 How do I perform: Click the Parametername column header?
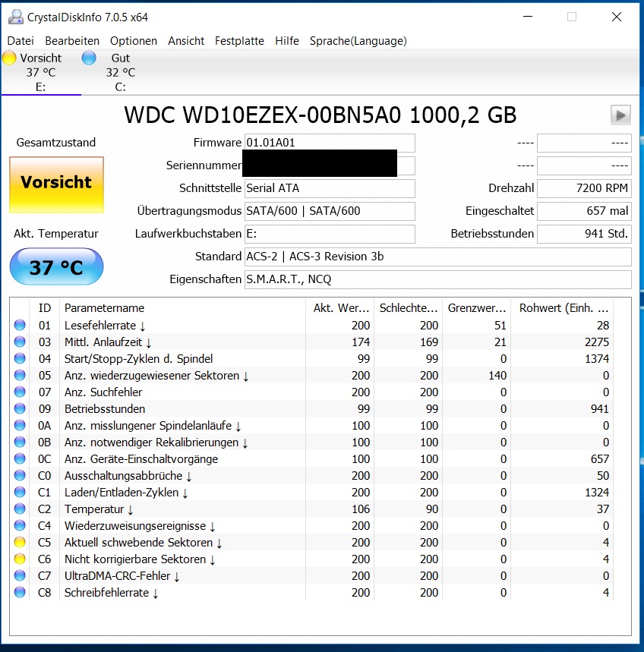182,308
